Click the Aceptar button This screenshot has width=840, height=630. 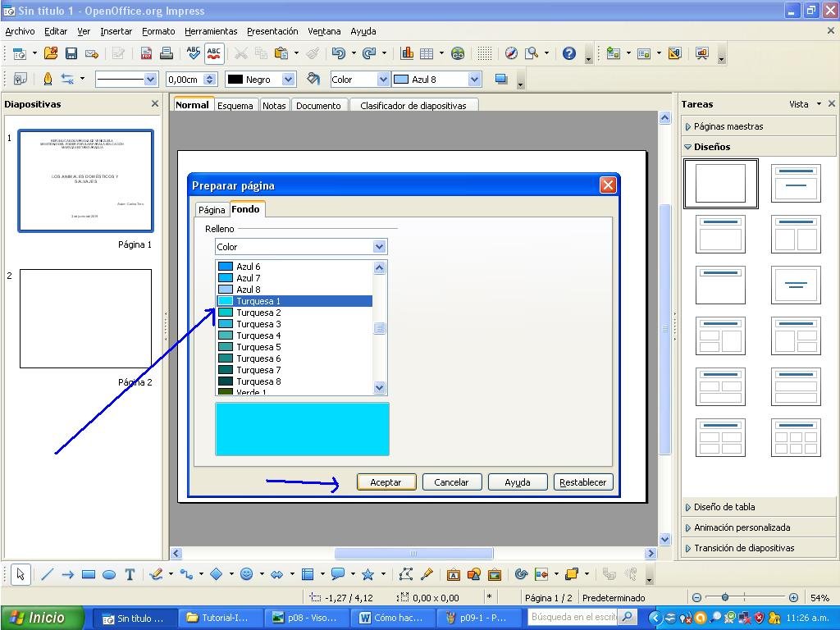[386, 482]
